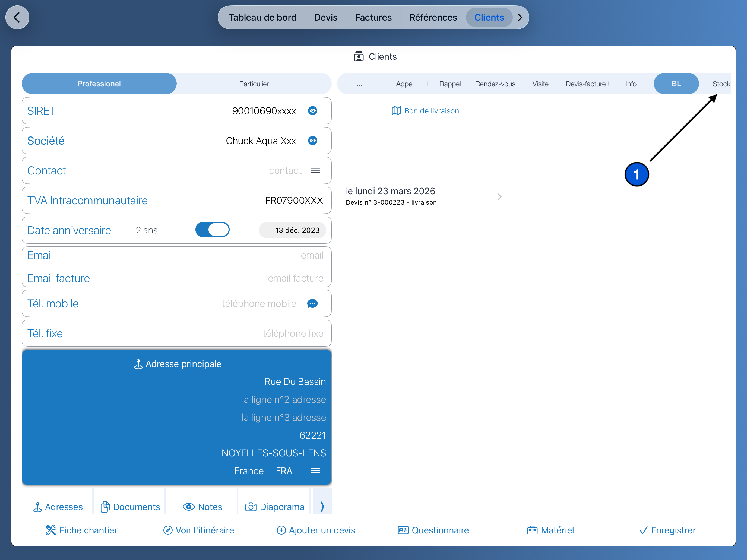Image resolution: width=747 pixels, height=560 pixels.
Task: Toggle SIRET visibility eye icon
Action: tap(312, 111)
